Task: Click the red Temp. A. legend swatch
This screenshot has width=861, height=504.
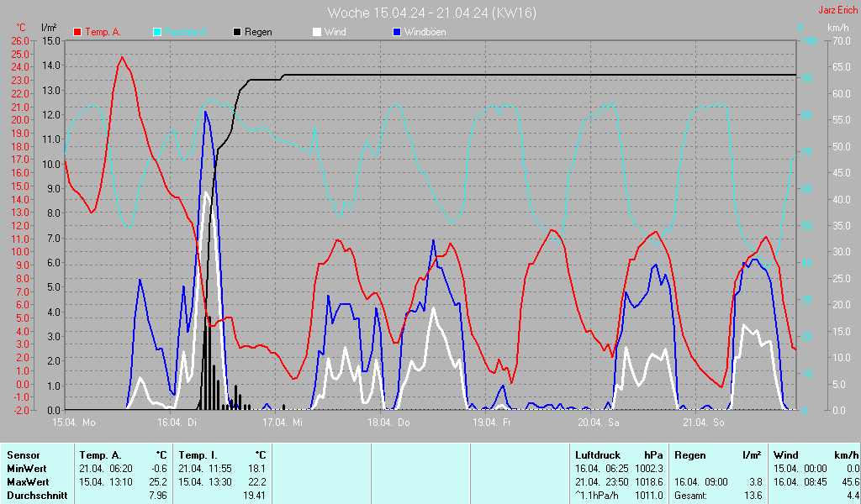Action: pyautogui.click(x=77, y=33)
